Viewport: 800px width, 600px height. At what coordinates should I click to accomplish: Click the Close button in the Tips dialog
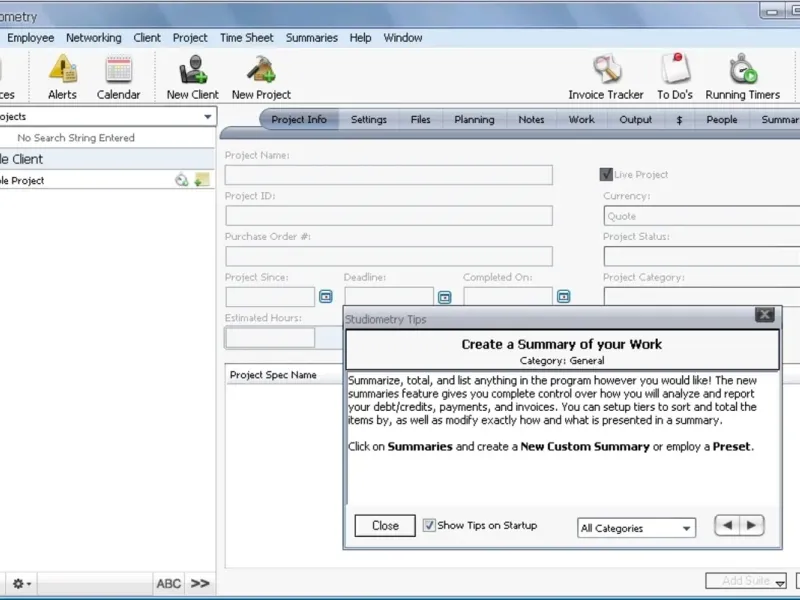pos(385,526)
